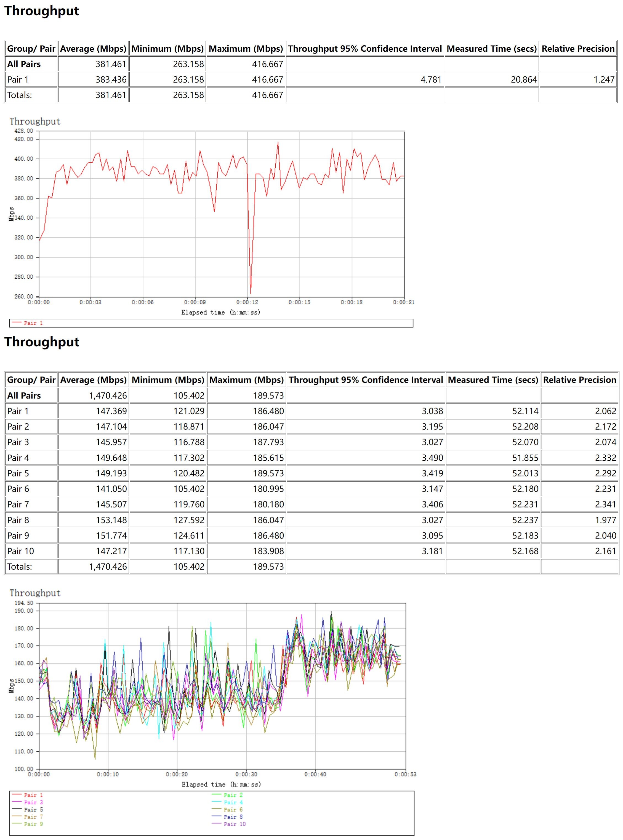Click the 1,470.426 Totals average cell

[108, 566]
